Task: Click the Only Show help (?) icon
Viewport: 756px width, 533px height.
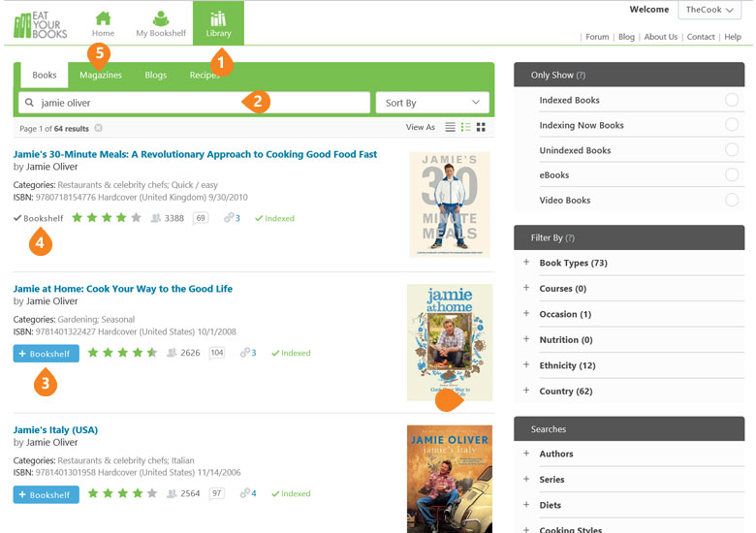Action: coord(581,76)
